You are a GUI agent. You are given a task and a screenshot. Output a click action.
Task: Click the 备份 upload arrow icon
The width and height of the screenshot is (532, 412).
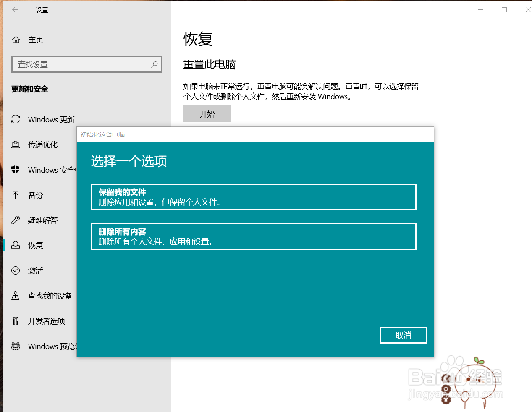16,195
